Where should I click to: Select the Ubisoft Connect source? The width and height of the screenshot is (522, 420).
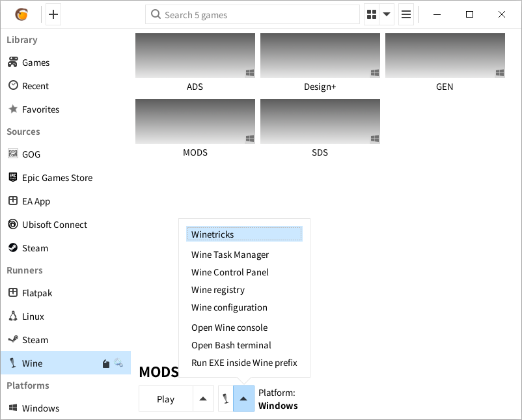[x=66, y=225]
